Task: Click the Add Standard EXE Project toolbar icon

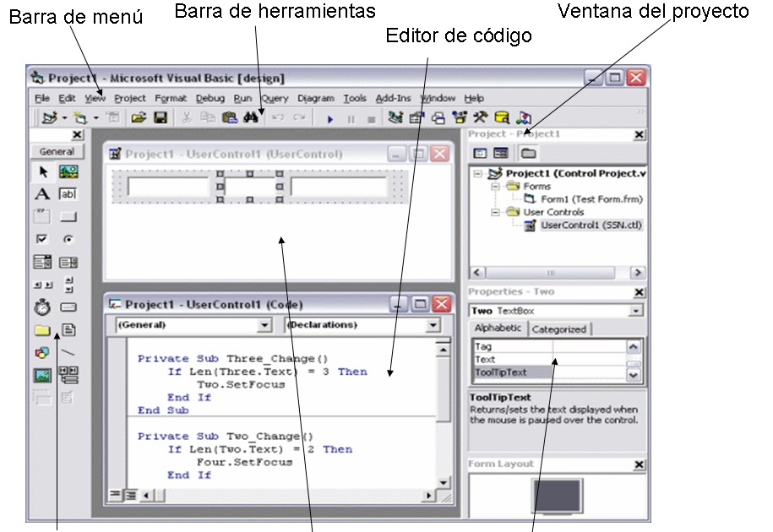Action: coord(49,117)
